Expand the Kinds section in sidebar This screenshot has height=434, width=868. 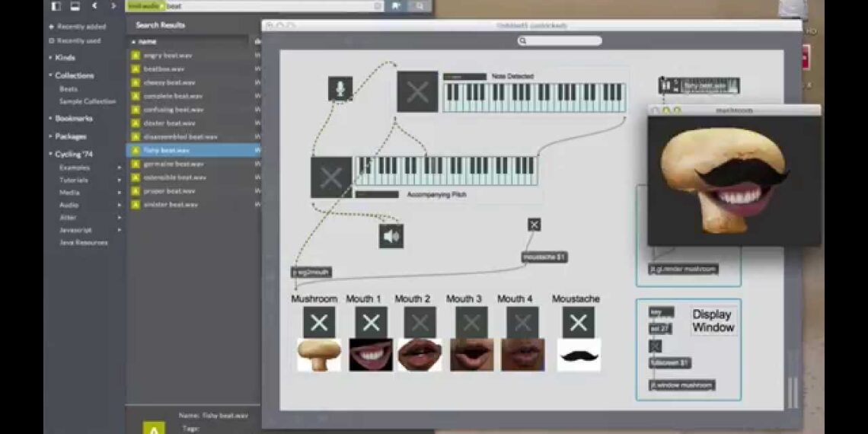pos(65,58)
